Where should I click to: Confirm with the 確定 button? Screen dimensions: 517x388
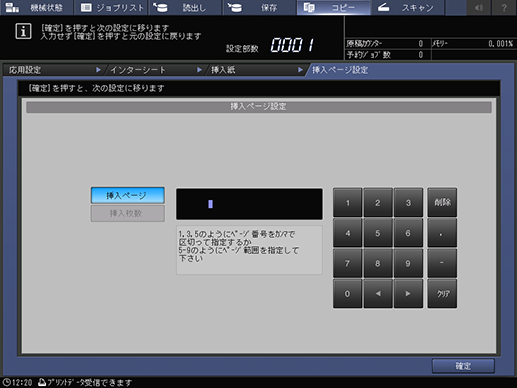[x=463, y=366]
